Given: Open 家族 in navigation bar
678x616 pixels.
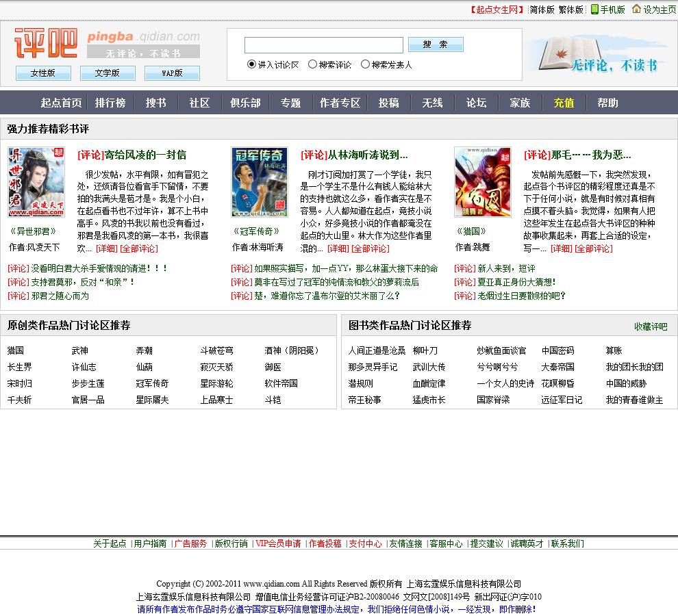Looking at the screenshot, I should tap(520, 103).
